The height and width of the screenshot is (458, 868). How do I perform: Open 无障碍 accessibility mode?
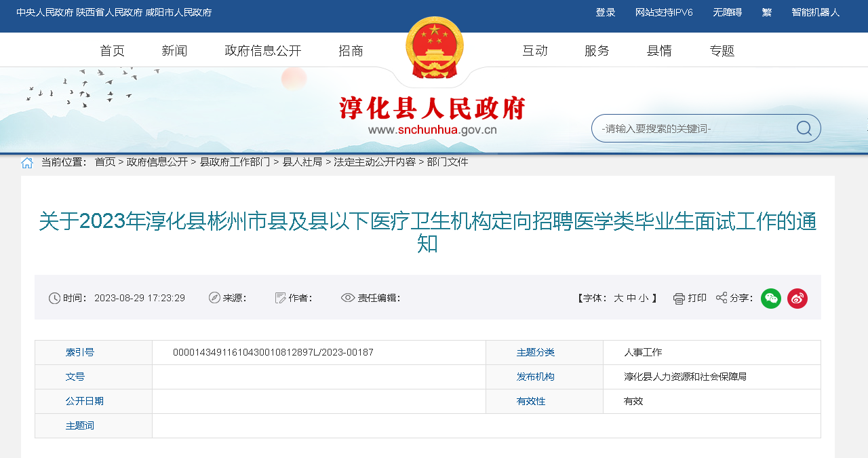[x=728, y=13]
